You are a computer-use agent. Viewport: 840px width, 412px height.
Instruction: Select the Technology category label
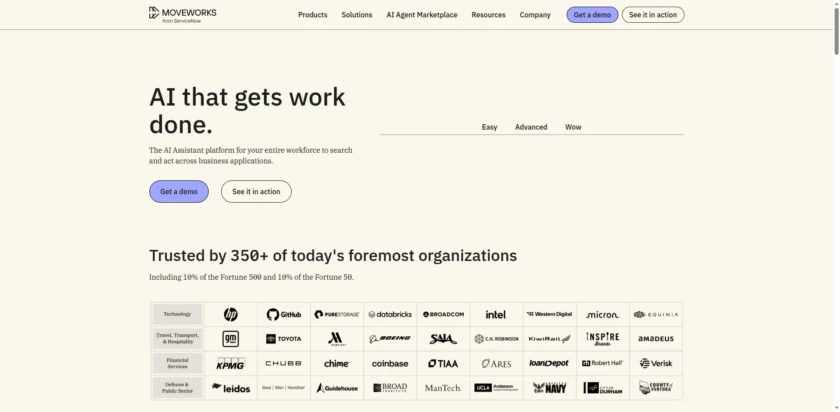(177, 314)
